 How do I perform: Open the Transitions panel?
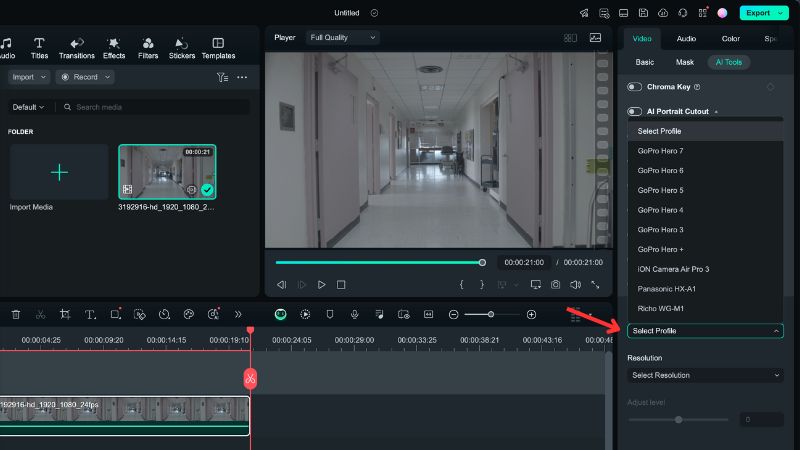77,48
